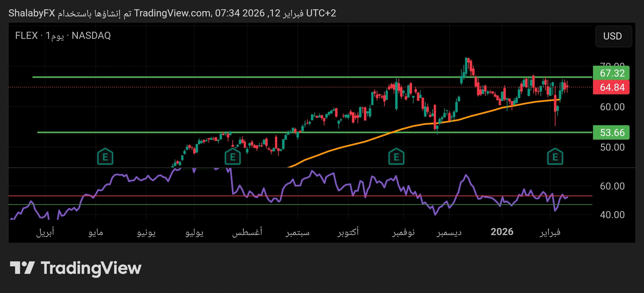Image resolution: width=644 pixels, height=293 pixels.
Task: Click the أبريل month label on the time axis
Action: coord(45,232)
